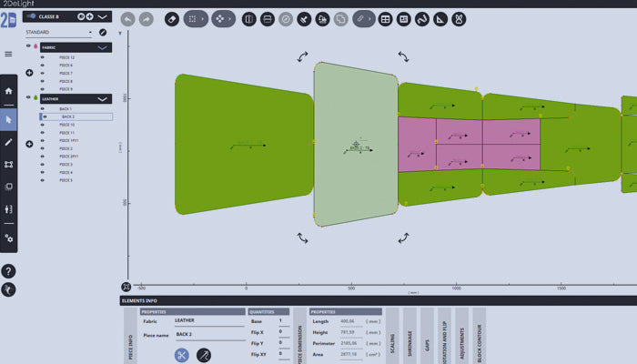Select PIECE 10 in the piece list

67,125
